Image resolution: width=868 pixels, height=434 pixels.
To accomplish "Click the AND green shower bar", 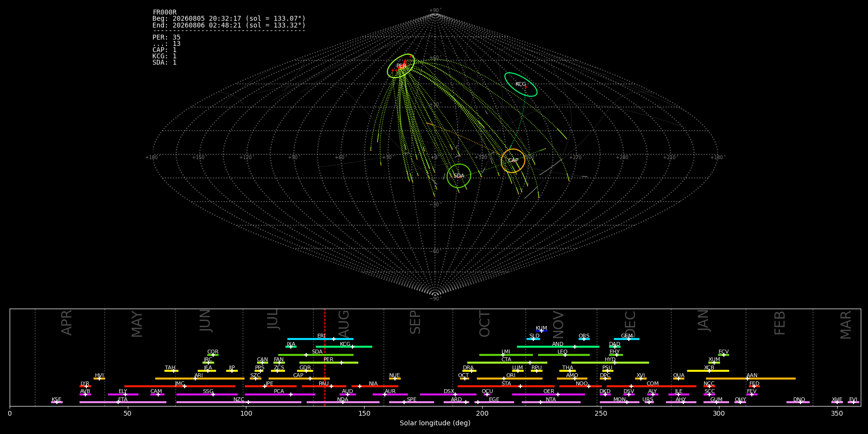I will (x=558, y=347).
